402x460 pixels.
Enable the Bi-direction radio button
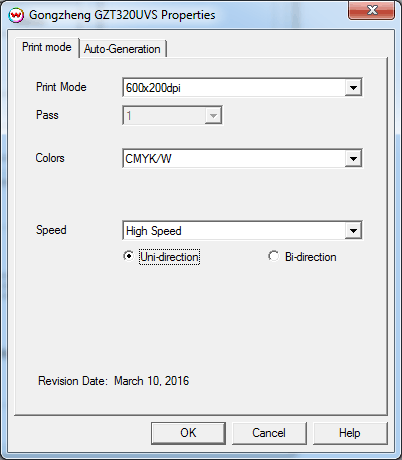(273, 256)
